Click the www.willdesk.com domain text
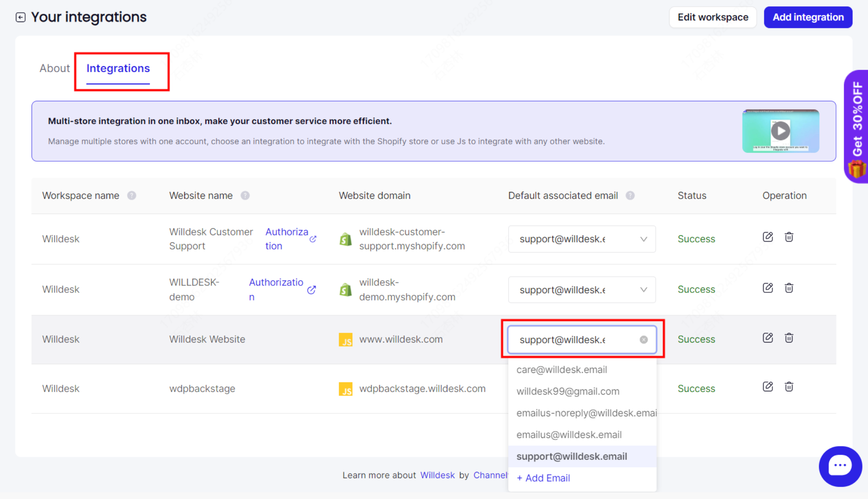868x499 pixels. coord(401,339)
